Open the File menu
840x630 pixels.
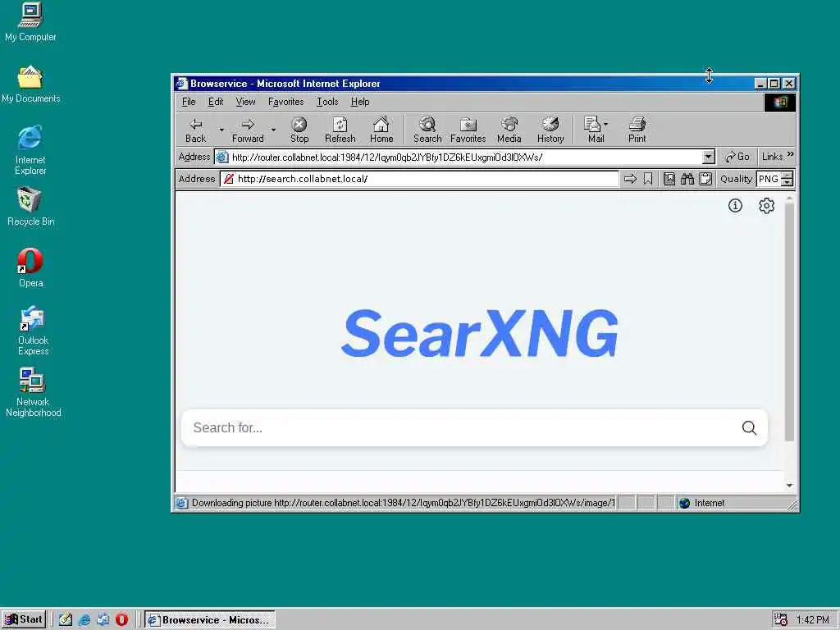pos(189,102)
